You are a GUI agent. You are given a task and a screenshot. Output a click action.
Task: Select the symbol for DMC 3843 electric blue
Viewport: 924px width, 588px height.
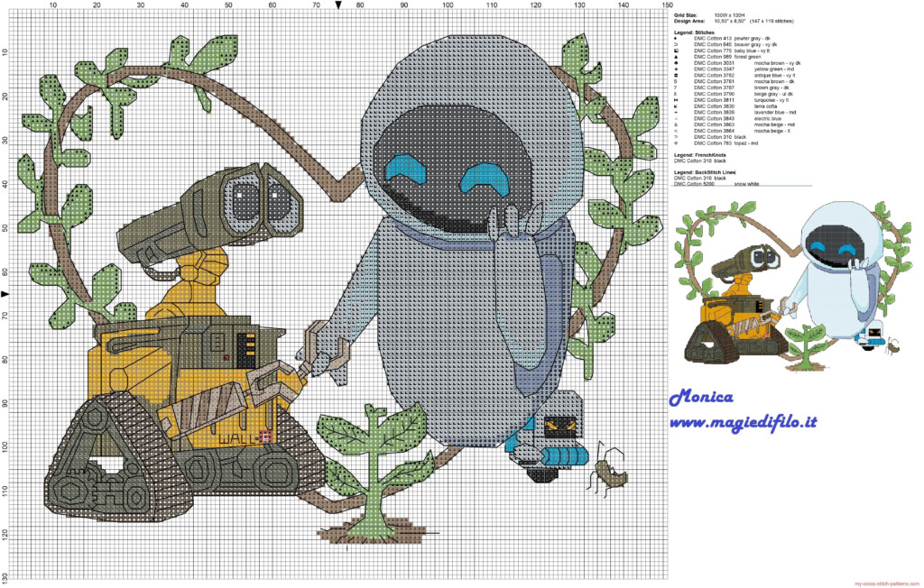(x=676, y=118)
